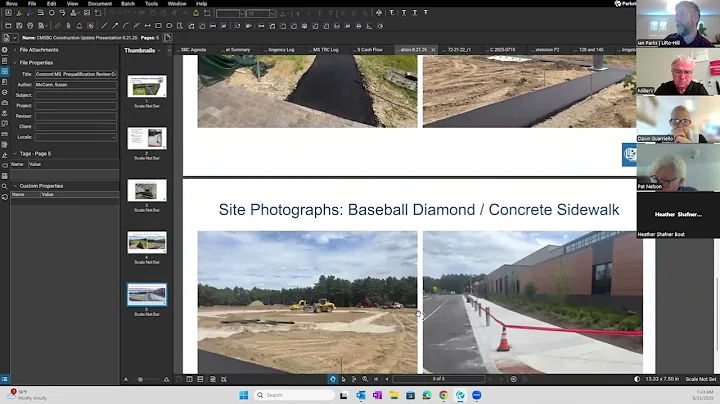Click the Scale Not Set status text
Viewport: 720px width, 404px height.
tap(701, 379)
